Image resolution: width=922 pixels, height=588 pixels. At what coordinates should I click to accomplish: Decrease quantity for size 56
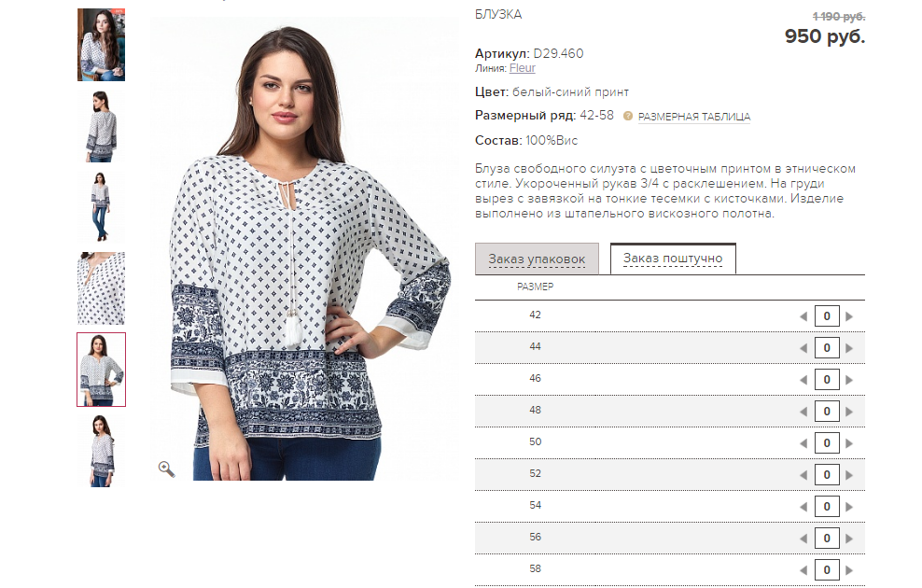click(803, 539)
